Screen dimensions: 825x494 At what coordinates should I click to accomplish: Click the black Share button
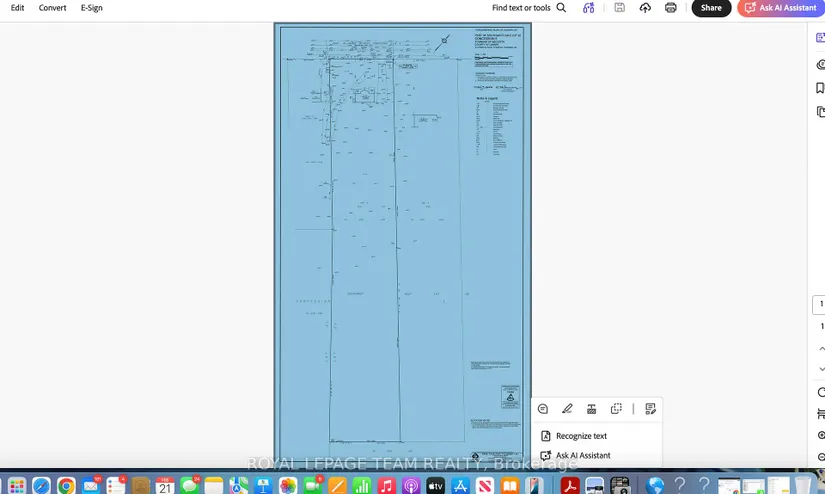(711, 8)
